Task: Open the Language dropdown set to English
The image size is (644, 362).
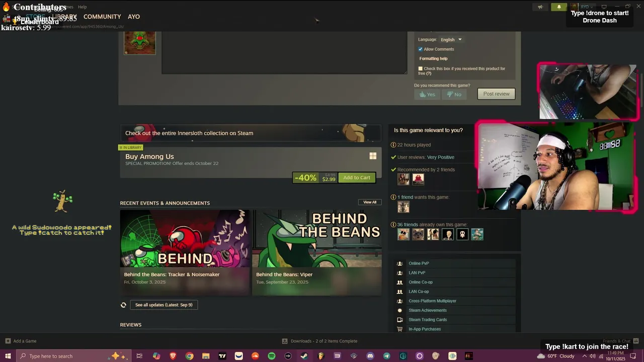Action: pyautogui.click(x=451, y=40)
